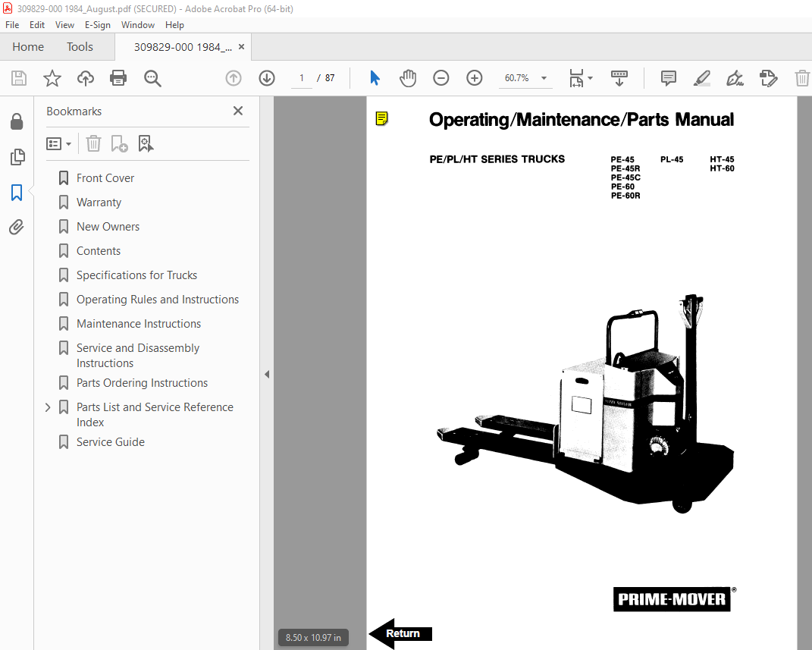Delete selected bookmark trash icon
The image size is (812, 650).
coord(93,143)
